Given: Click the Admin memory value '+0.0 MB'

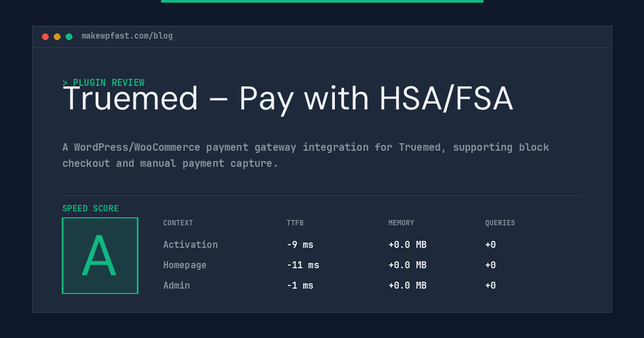Looking at the screenshot, I should (x=407, y=285).
